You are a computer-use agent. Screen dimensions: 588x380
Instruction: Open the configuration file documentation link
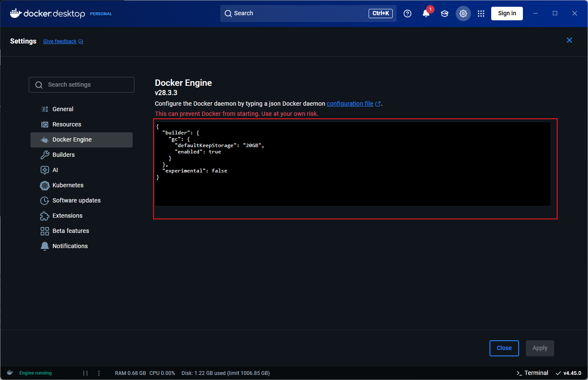[x=350, y=103]
